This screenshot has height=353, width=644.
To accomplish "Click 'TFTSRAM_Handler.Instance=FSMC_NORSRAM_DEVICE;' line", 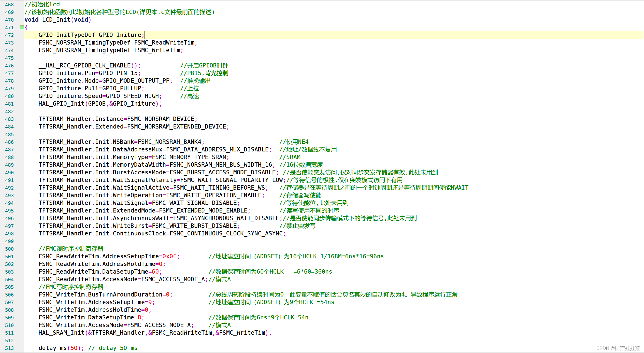I will pos(118,119).
